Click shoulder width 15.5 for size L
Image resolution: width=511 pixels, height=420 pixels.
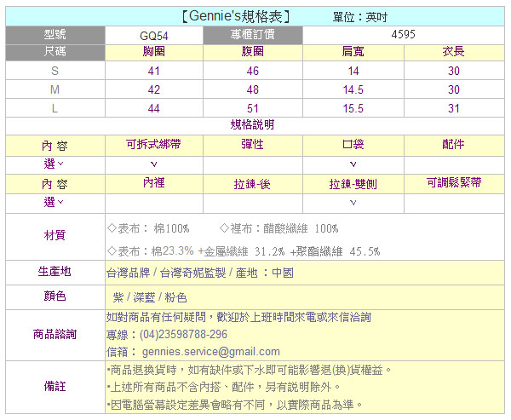(x=353, y=108)
